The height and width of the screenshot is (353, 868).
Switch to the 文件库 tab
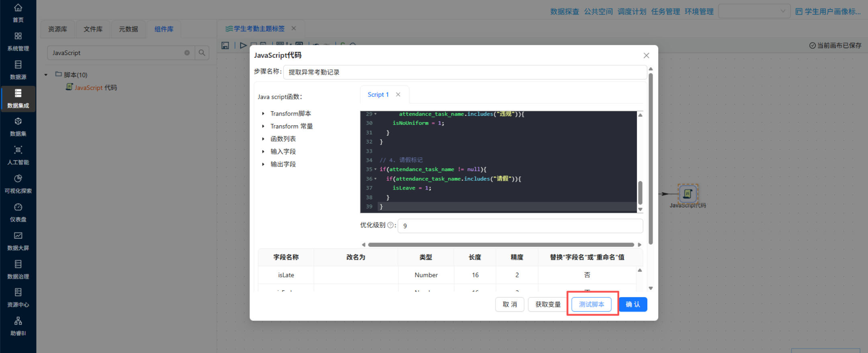93,29
